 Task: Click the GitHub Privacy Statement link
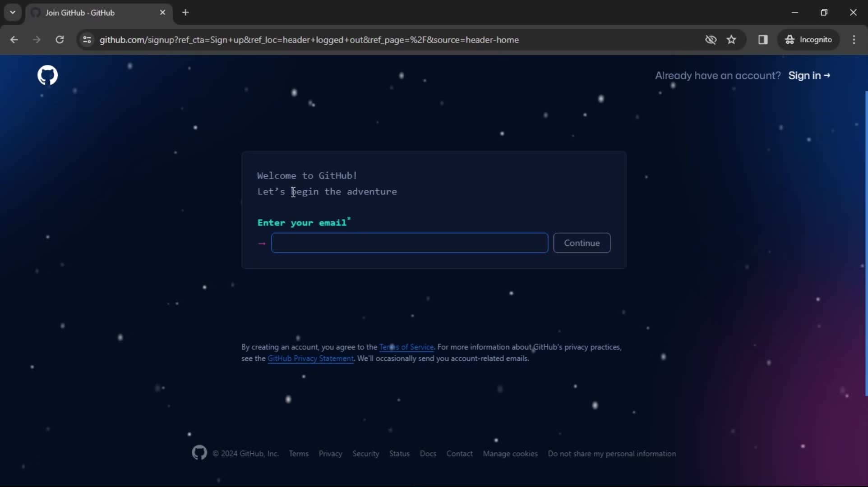[x=310, y=358]
